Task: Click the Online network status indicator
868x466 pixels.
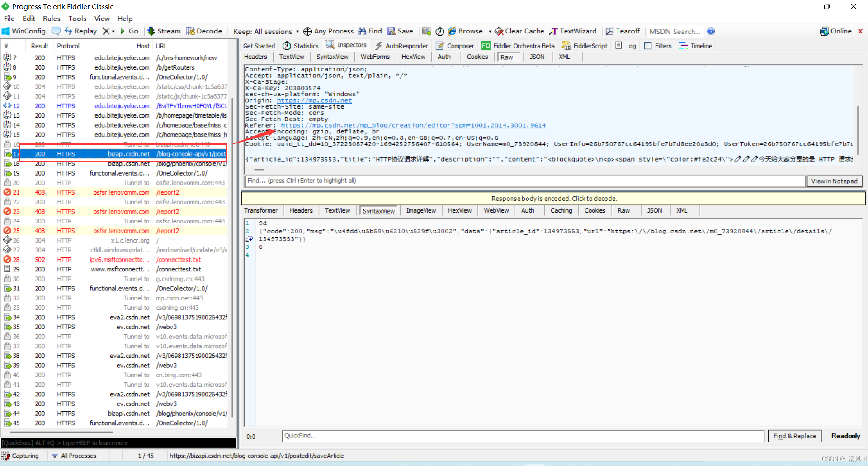Action: coord(836,31)
